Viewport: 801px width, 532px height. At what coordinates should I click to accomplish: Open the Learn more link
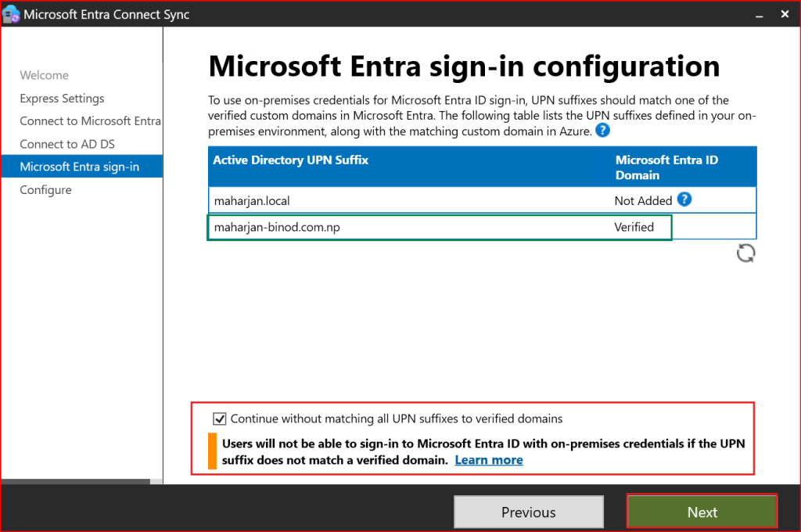[489, 460]
